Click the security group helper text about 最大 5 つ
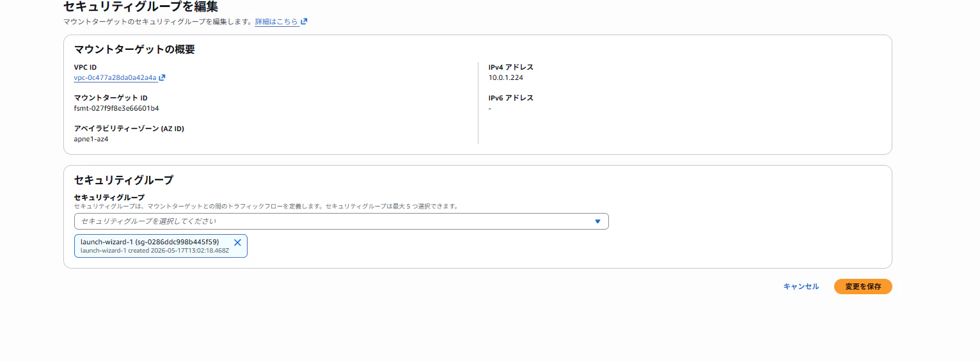This screenshot has height=362, width=980. click(x=266, y=207)
